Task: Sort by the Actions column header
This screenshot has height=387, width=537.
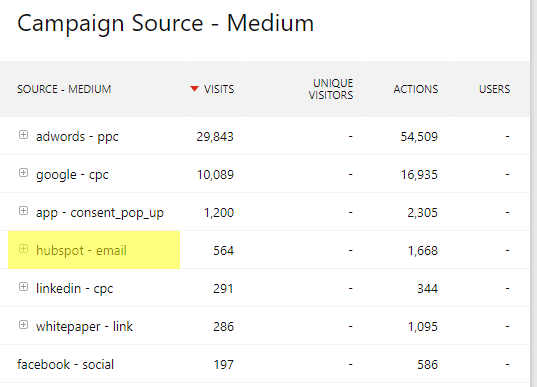Action: pos(415,89)
